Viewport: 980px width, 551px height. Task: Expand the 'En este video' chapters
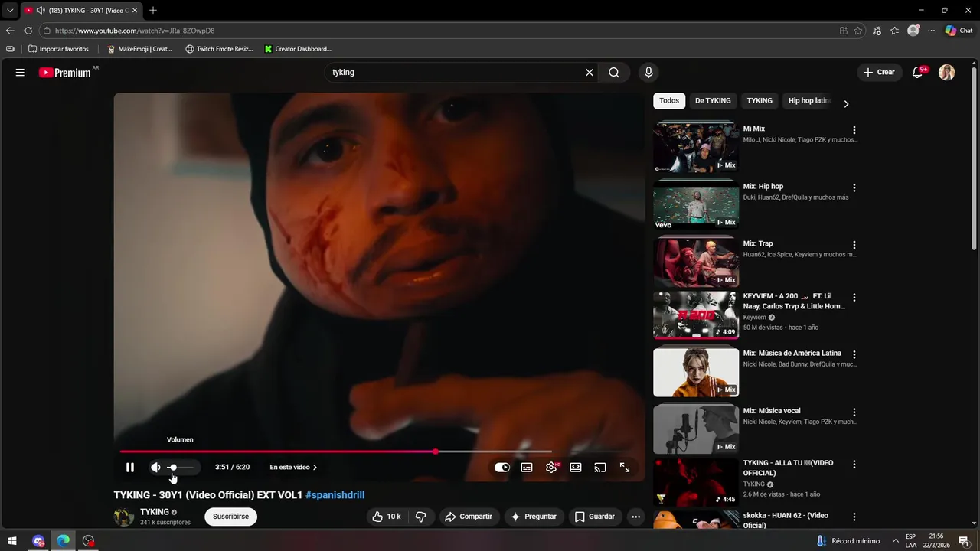coord(293,468)
